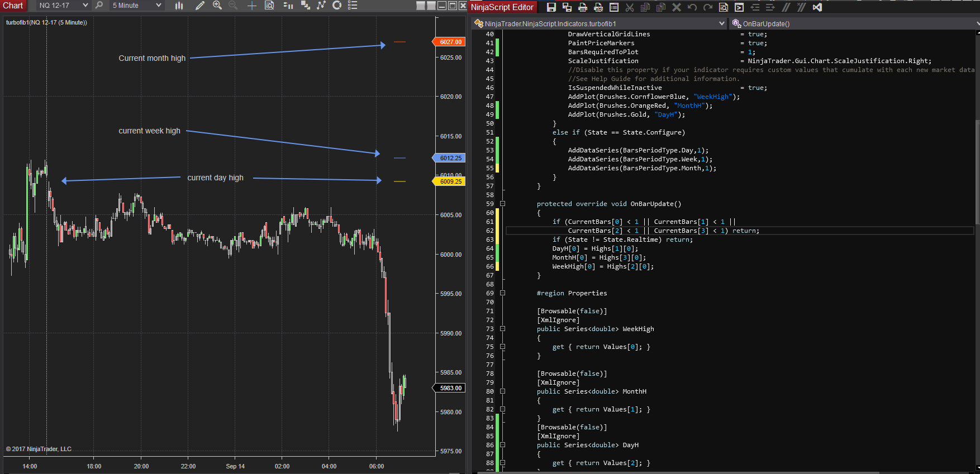The width and height of the screenshot is (980, 474).
Task: Click the "6025.00" price axis label
Action: click(x=451, y=58)
